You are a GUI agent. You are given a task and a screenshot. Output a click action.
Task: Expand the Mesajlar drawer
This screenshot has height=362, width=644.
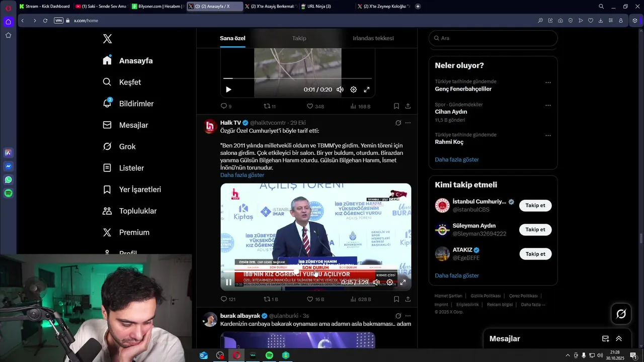619,339
